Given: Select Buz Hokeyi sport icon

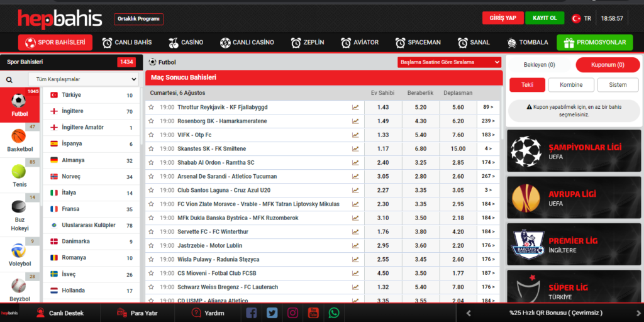Looking at the screenshot, I should pos(19,215).
